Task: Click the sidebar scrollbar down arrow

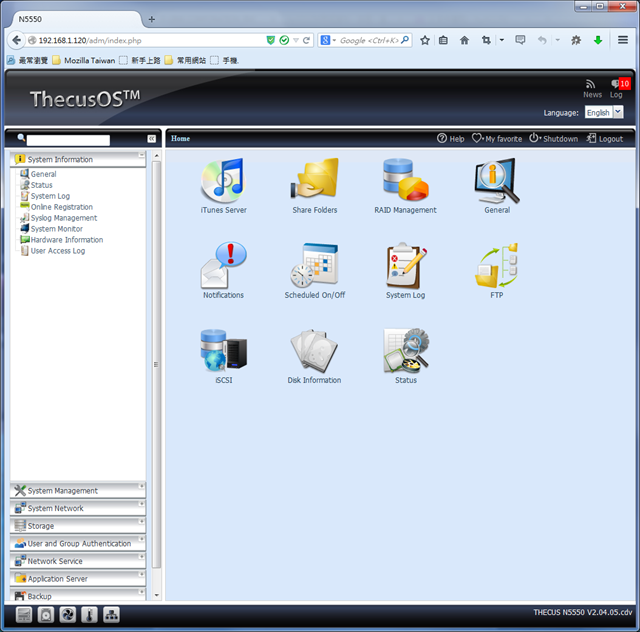Action: 157,595
